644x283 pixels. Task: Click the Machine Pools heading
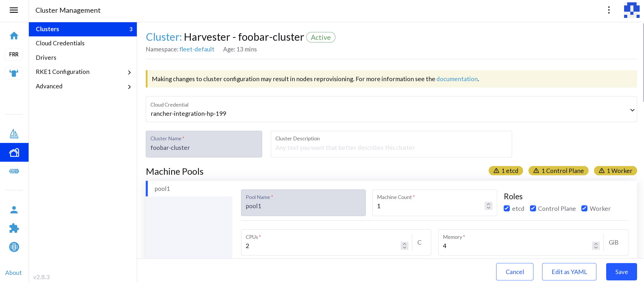[175, 172]
